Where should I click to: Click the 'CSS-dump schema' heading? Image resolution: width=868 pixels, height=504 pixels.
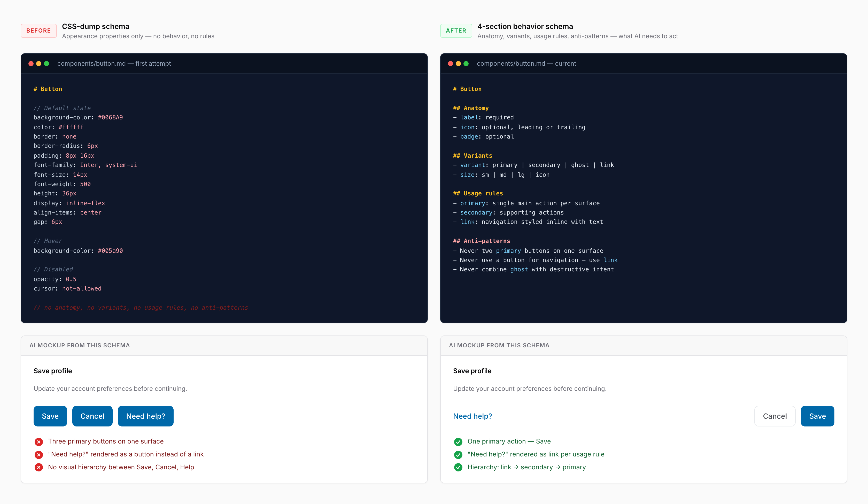(96, 27)
